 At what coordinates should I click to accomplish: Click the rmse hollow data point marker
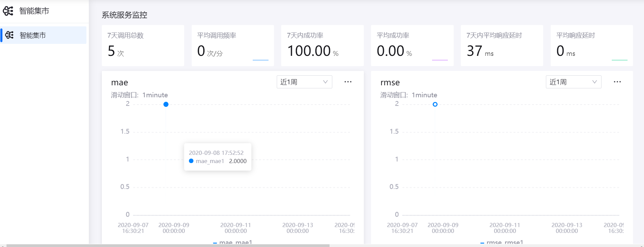coord(435,104)
